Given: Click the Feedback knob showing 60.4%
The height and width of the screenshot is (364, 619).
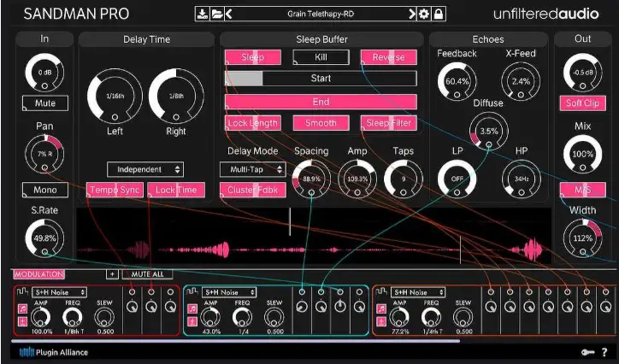Looking at the screenshot, I should click(x=457, y=81).
